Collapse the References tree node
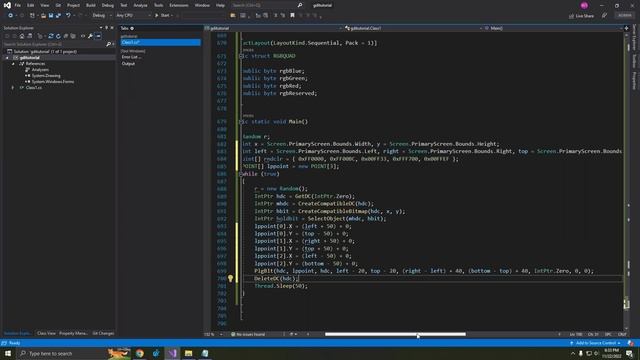The height and width of the screenshot is (360, 640). pos(13,64)
